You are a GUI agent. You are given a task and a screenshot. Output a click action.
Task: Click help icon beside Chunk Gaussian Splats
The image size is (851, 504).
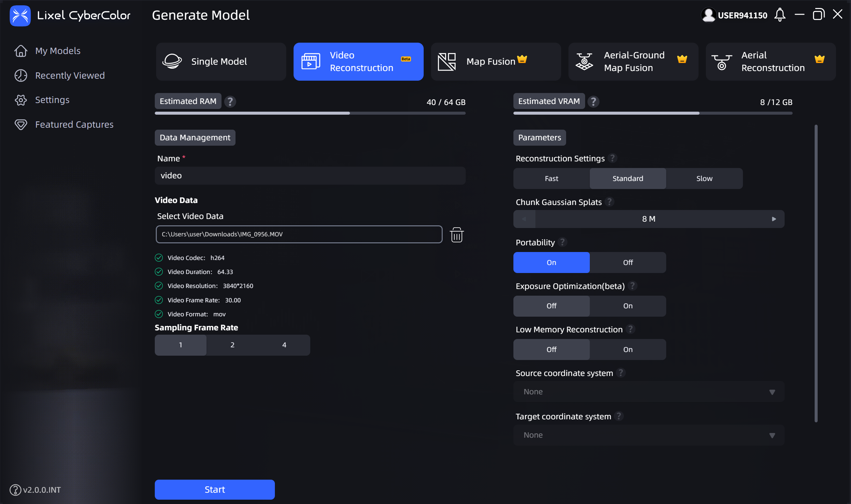(x=609, y=202)
